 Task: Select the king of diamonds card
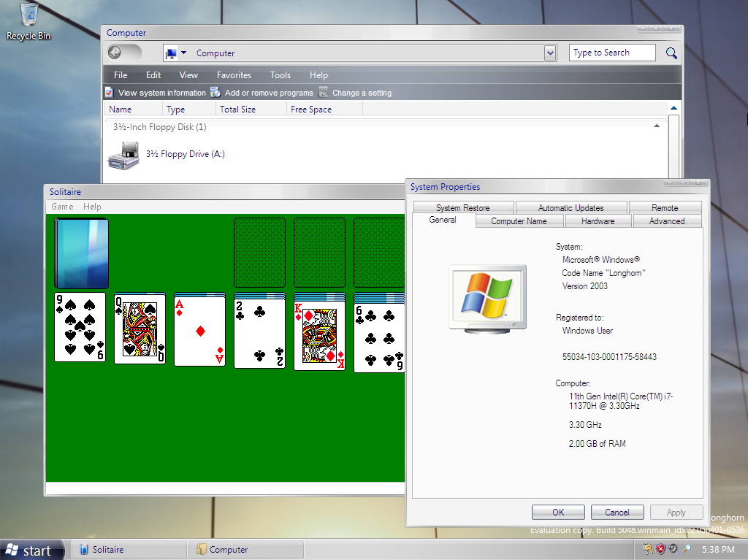click(320, 336)
